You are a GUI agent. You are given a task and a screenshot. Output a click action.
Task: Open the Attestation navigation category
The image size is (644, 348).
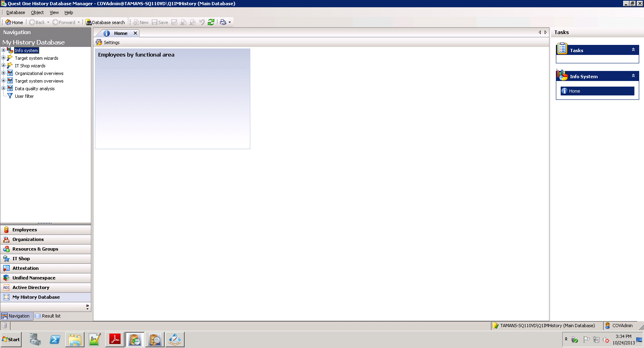(46, 268)
